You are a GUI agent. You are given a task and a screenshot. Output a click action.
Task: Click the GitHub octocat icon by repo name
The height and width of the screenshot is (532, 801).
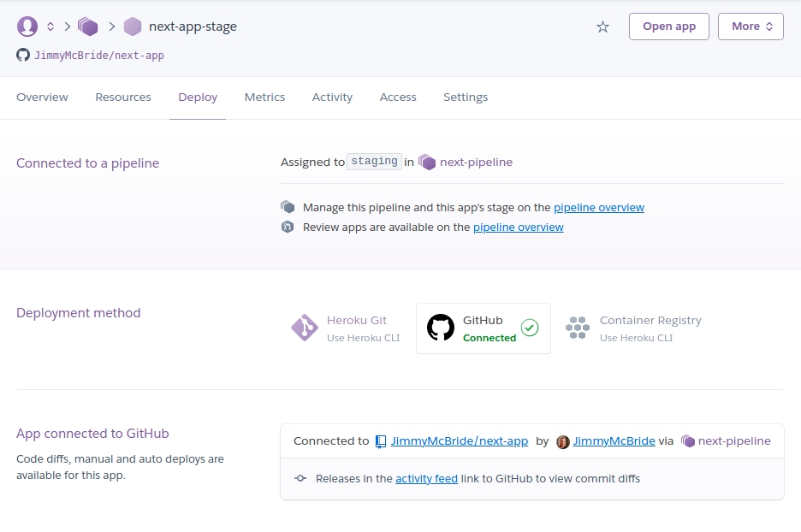pos(23,55)
